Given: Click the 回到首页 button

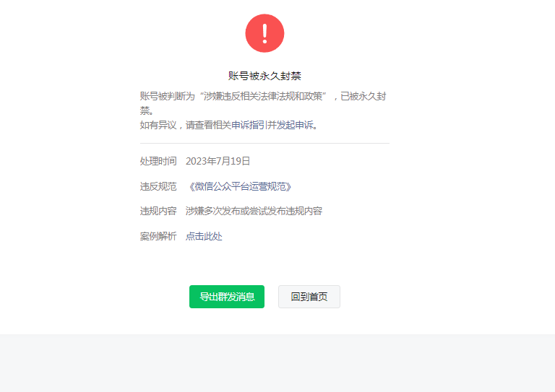Looking at the screenshot, I should 309,297.
